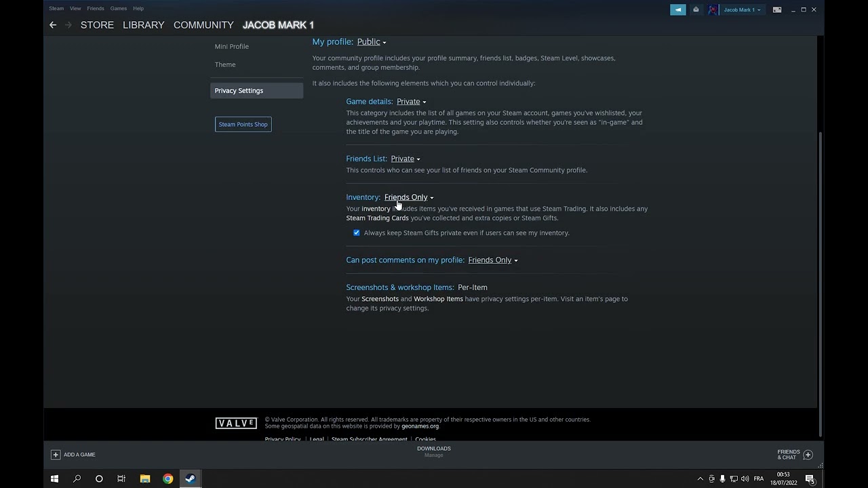Viewport: 868px width, 488px height.
Task: Click the forward arrow navigation button
Action: [x=68, y=25]
